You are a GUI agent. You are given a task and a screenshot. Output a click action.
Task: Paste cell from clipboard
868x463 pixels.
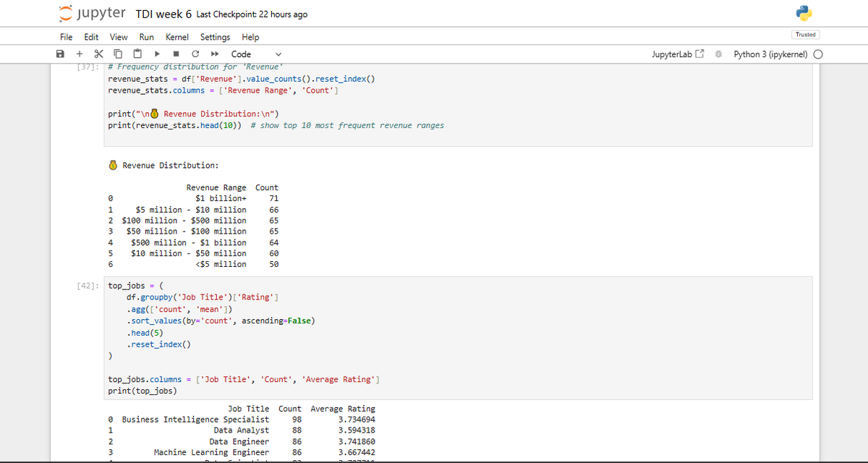[x=136, y=54]
